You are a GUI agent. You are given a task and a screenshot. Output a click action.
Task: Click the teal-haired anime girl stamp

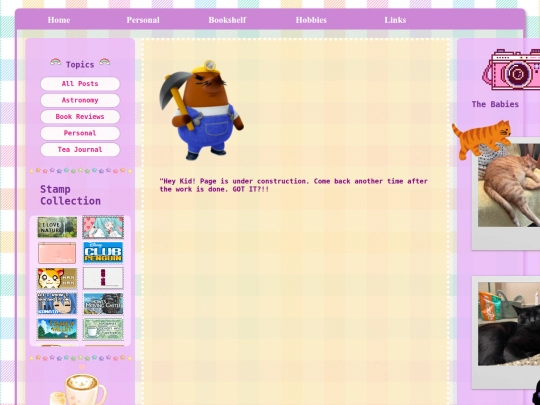tap(103, 227)
